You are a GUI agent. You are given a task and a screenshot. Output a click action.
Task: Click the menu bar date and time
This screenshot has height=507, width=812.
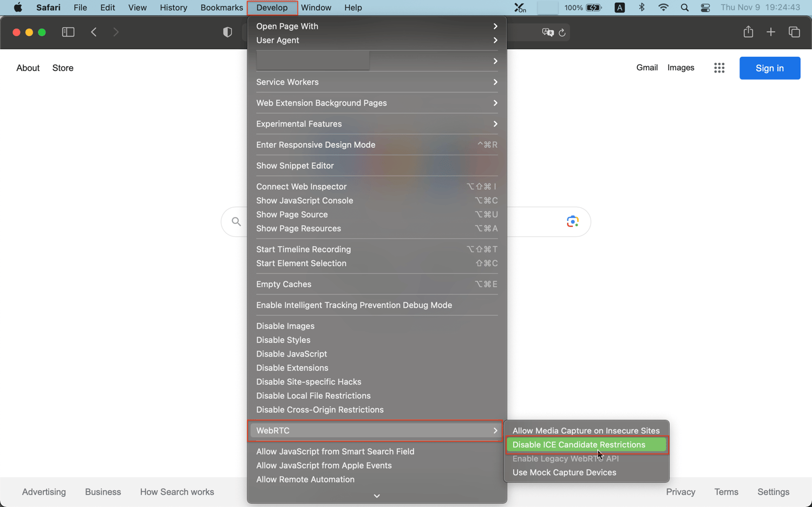pyautogui.click(x=760, y=8)
